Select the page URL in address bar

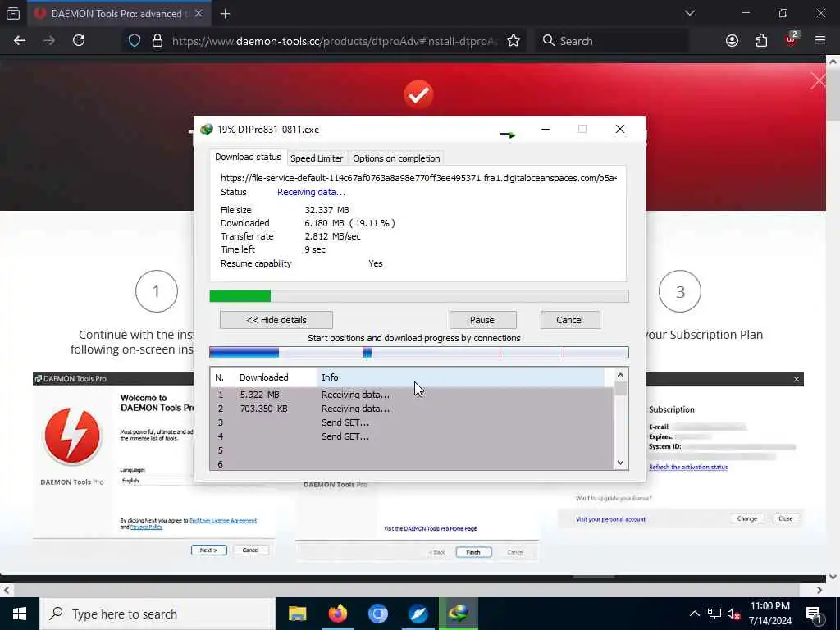point(335,41)
